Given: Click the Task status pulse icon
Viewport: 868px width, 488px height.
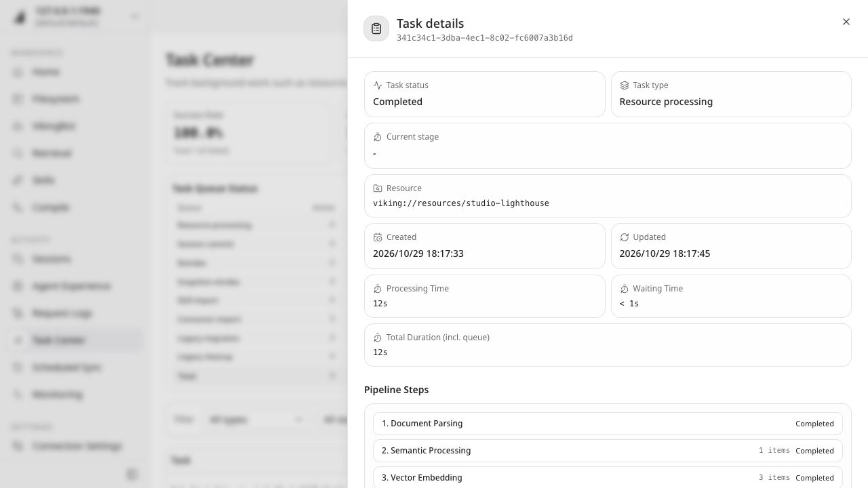Looking at the screenshot, I should pos(378,85).
